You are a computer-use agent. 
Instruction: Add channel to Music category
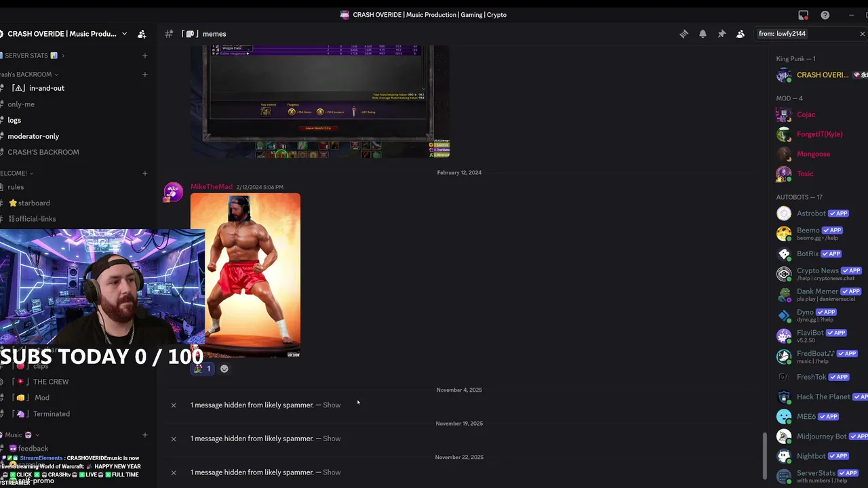(144, 435)
